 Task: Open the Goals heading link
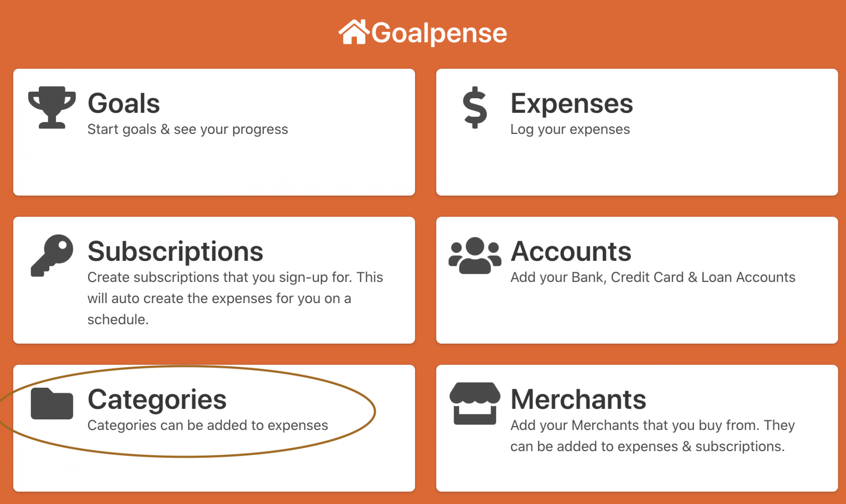click(124, 103)
